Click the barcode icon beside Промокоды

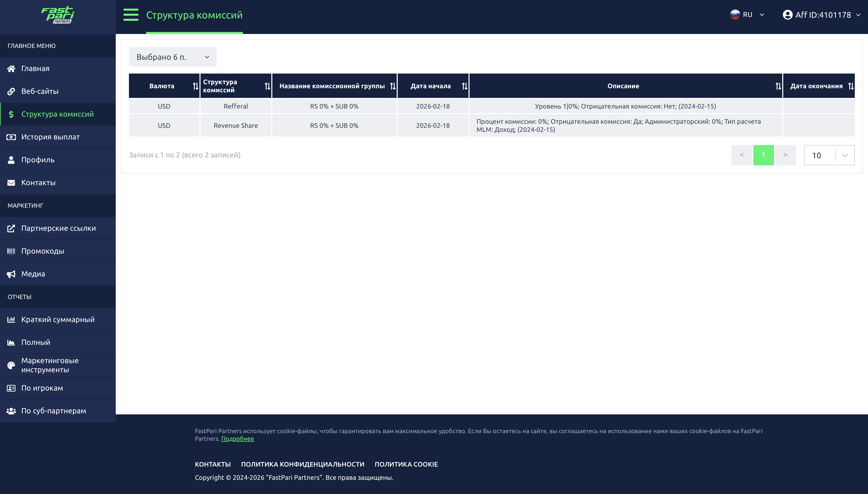click(x=11, y=251)
